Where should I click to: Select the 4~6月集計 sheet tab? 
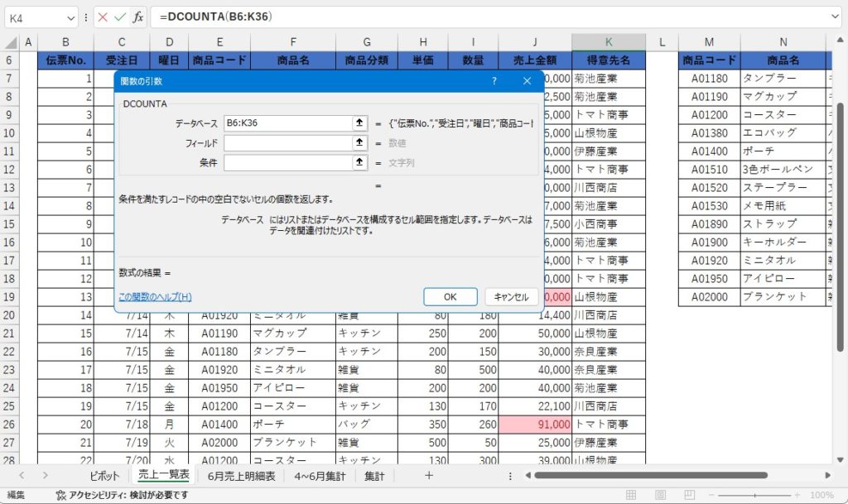tap(320, 476)
